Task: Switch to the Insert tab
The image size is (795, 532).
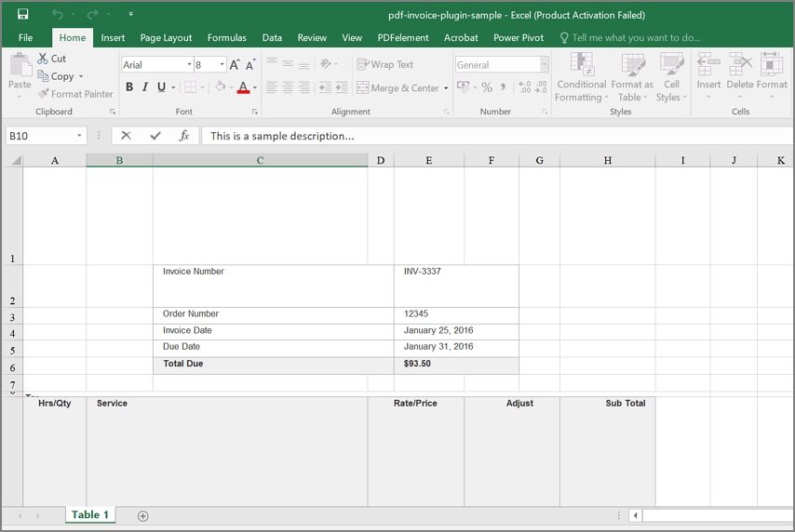Action: coord(113,37)
